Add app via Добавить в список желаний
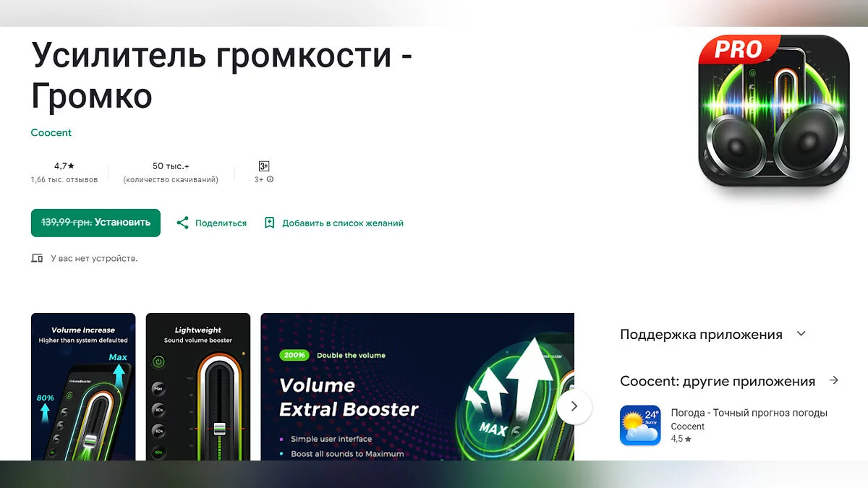The height and width of the screenshot is (488, 868). coord(343,223)
